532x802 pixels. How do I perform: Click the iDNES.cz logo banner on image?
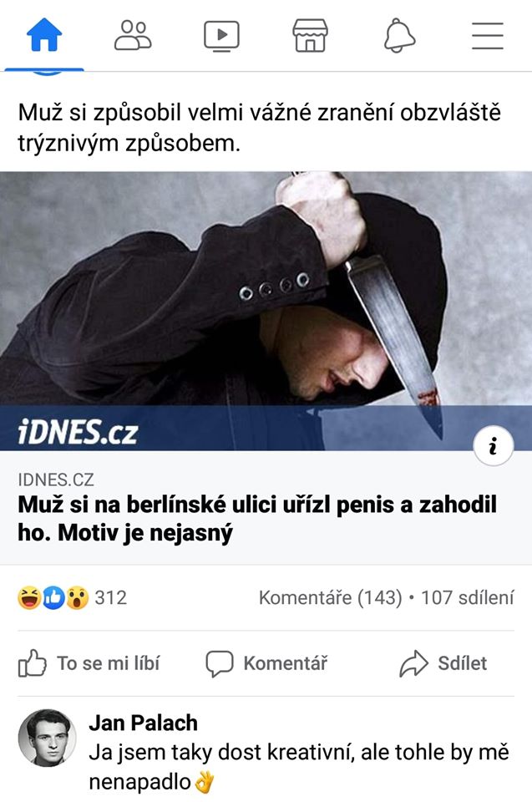[x=78, y=432]
